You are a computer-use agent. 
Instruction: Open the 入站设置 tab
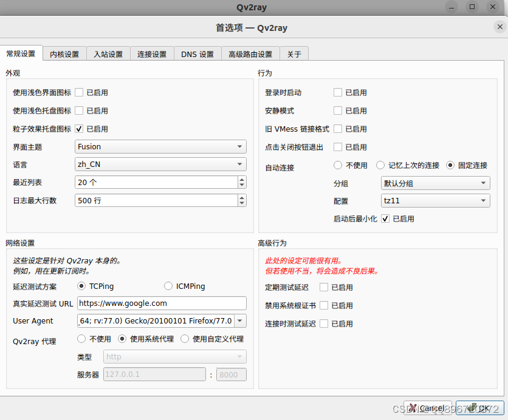tap(108, 54)
